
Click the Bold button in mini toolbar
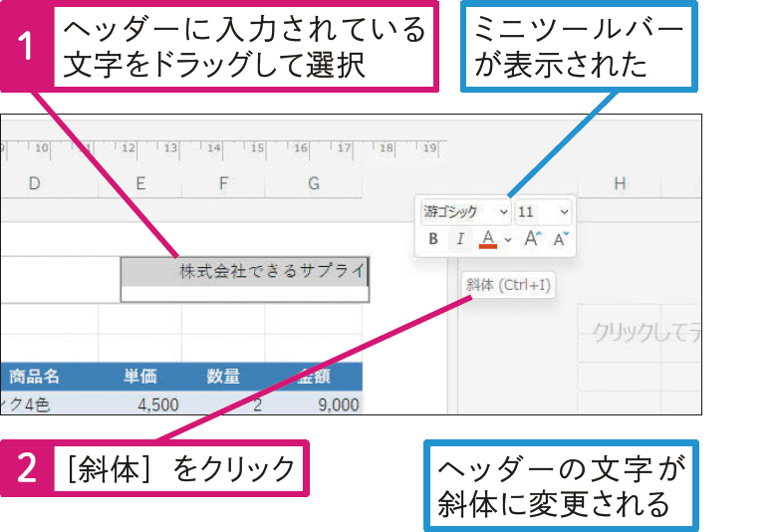click(433, 239)
